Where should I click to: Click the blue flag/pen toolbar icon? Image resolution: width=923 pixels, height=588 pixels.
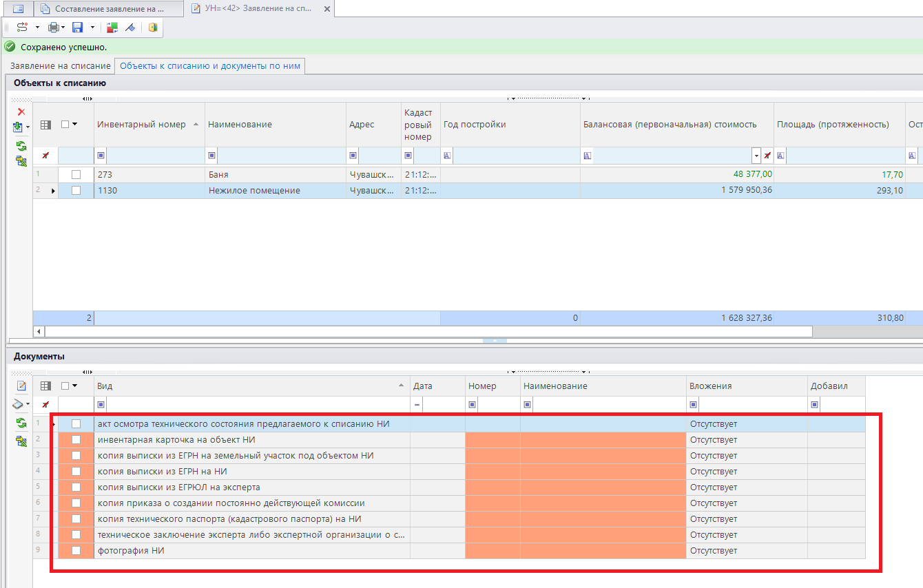pyautogui.click(x=129, y=28)
